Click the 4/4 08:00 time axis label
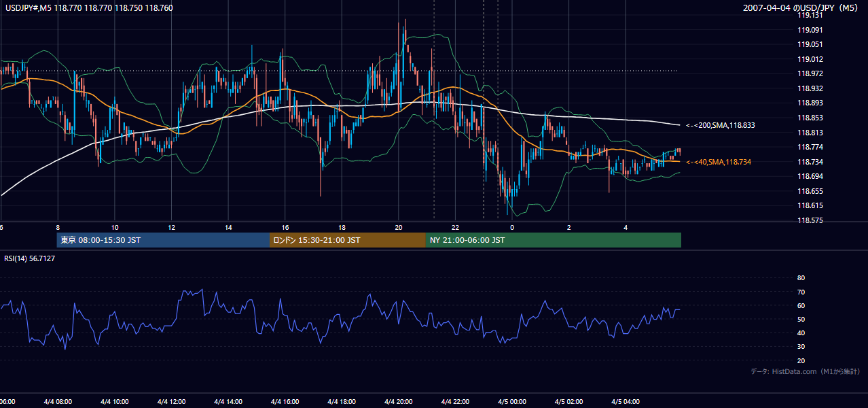Image resolution: width=868 pixels, height=408 pixels. tap(58, 402)
